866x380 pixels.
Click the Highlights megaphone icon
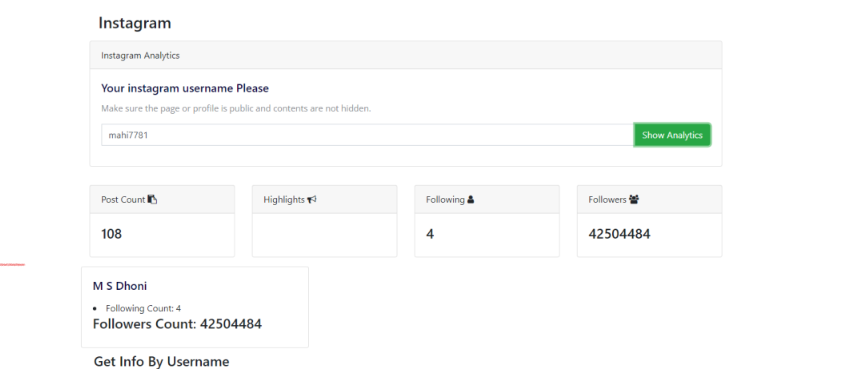pyautogui.click(x=312, y=199)
